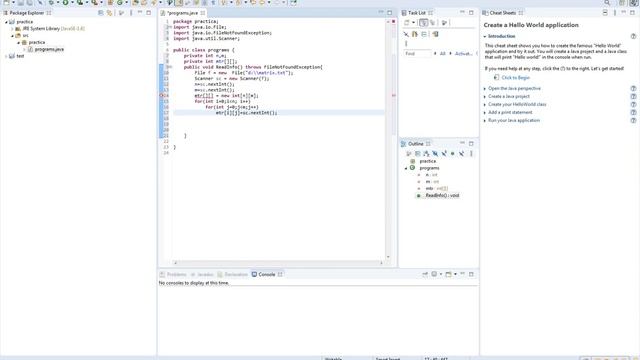The image size is (640, 360).
Task: Collapse all in Package Explorer toolbar
Action: point(101,13)
